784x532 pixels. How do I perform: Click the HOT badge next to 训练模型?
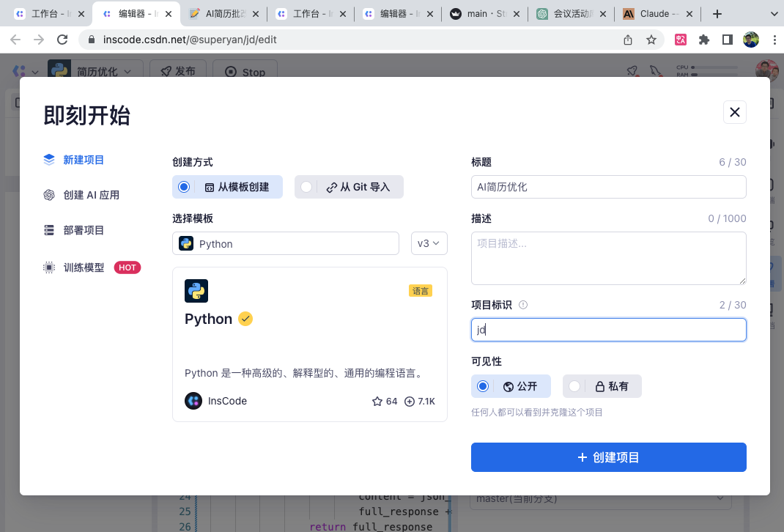[127, 267]
